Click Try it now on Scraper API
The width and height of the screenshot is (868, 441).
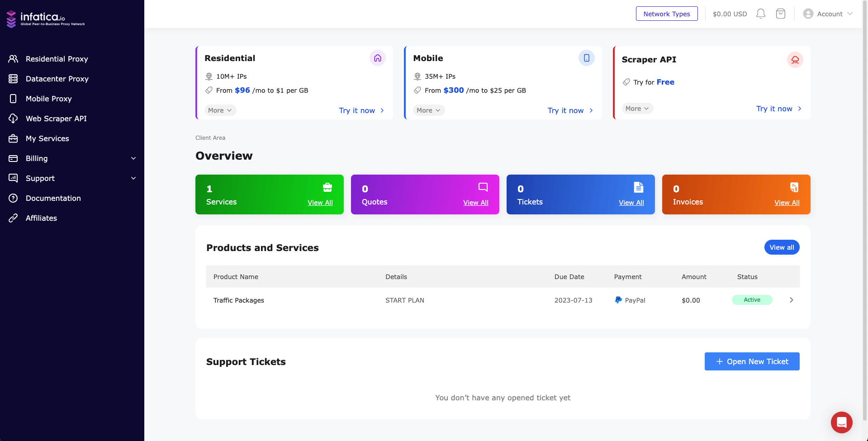point(779,109)
